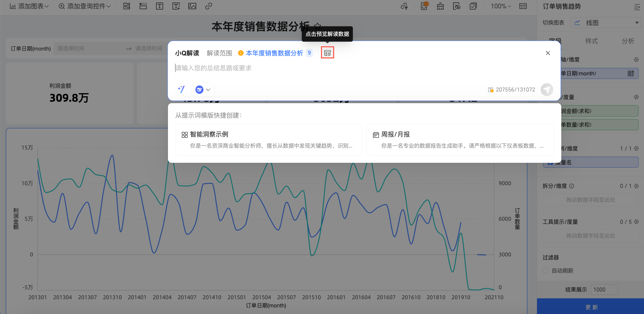Switch to the 样式 tab
Screen dimensions: 644x314
click(x=591, y=41)
